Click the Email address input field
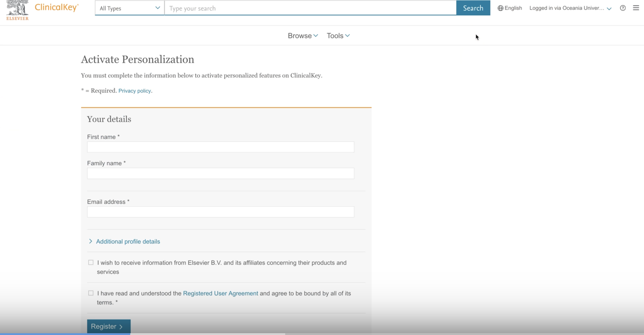The height and width of the screenshot is (335, 644). (221, 212)
